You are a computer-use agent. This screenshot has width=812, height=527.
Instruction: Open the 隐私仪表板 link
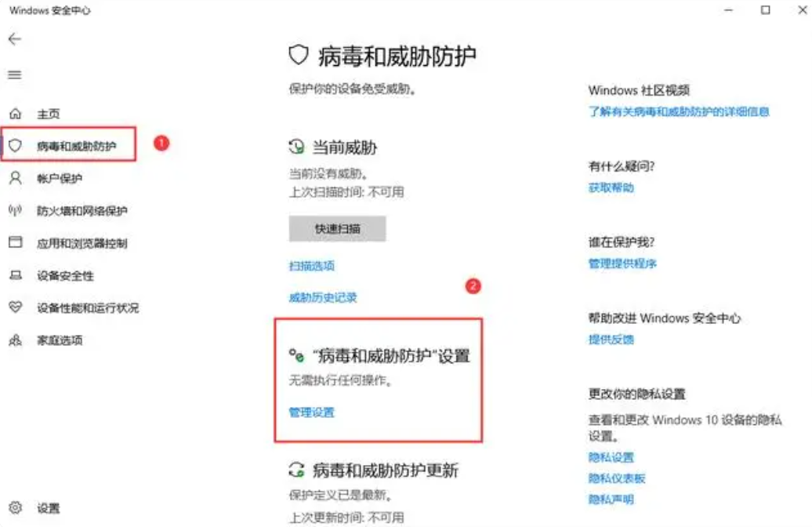tap(617, 478)
